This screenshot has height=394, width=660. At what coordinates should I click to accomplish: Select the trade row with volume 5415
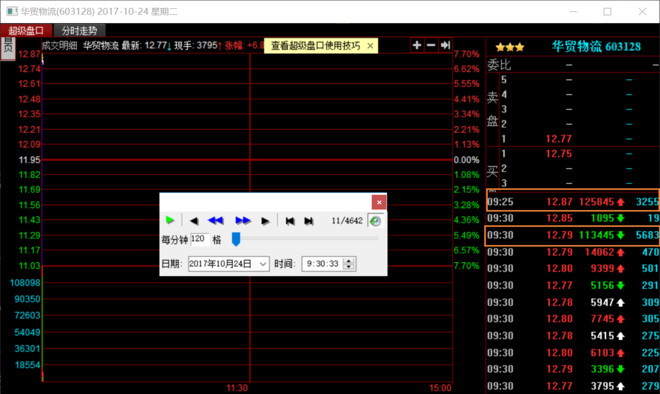tap(573, 335)
